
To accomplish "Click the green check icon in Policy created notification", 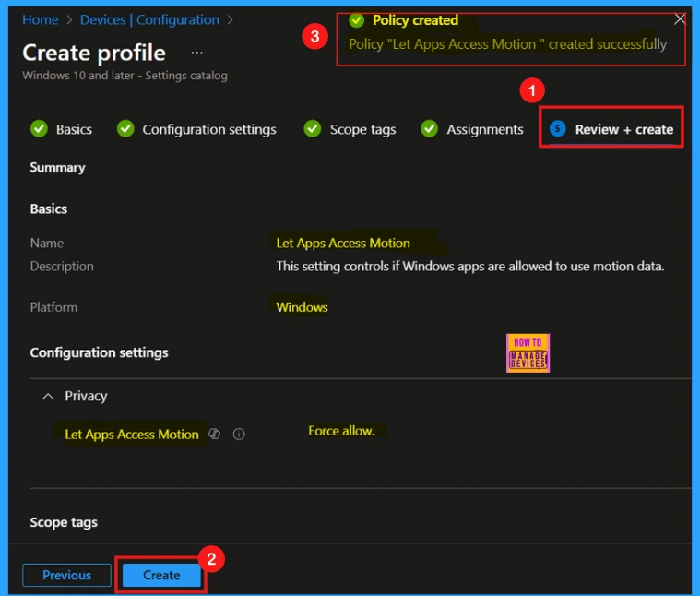I will click(357, 20).
